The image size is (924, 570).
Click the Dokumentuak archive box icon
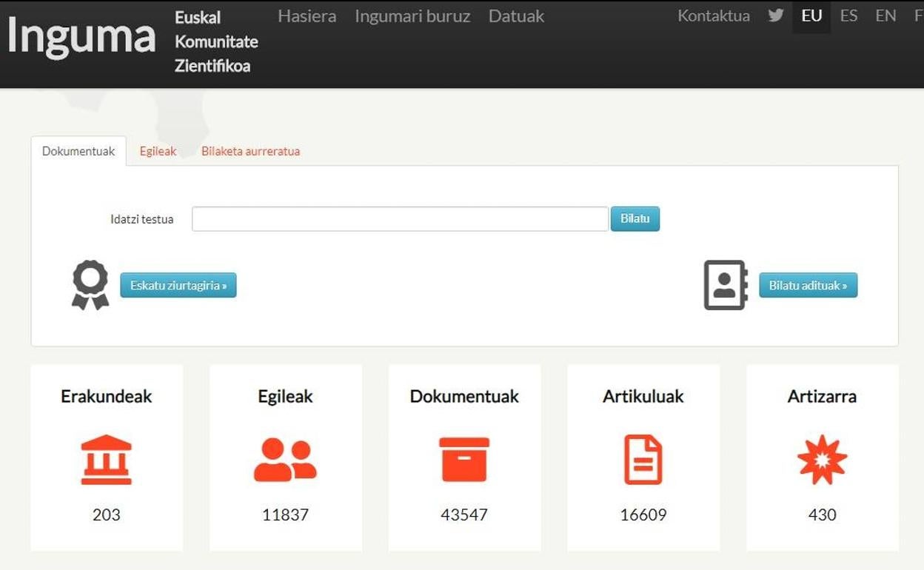click(x=464, y=459)
